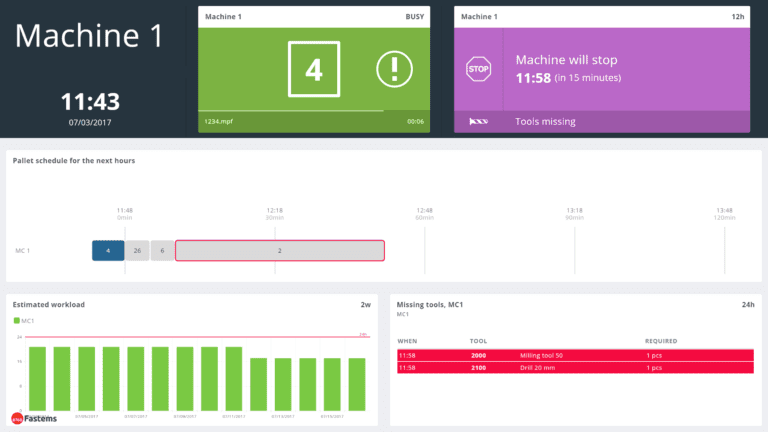Click the tools missing drill icon
The image size is (768, 432).
click(479, 121)
